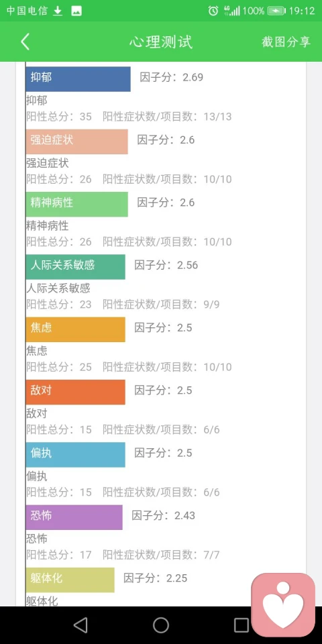The height and width of the screenshot is (644, 322).
Task: Tap the alarm clock status bar icon
Action: (213, 11)
